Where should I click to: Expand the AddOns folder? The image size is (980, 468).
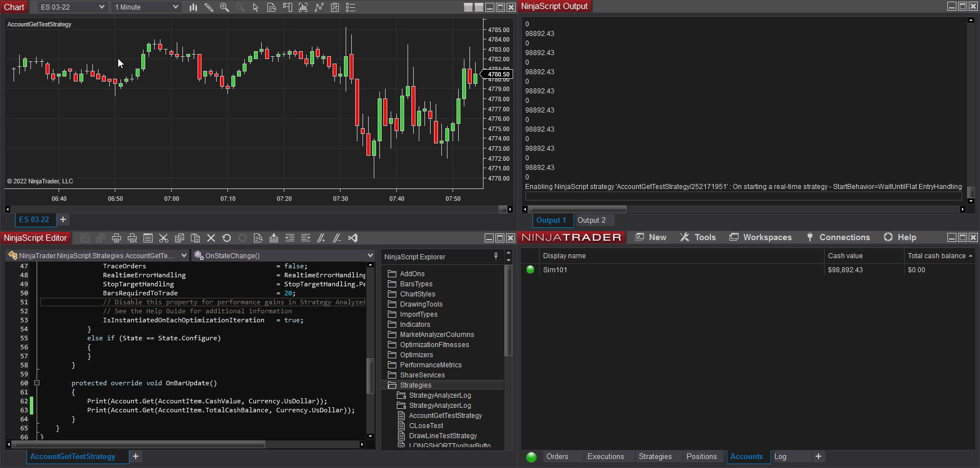[x=406, y=274]
